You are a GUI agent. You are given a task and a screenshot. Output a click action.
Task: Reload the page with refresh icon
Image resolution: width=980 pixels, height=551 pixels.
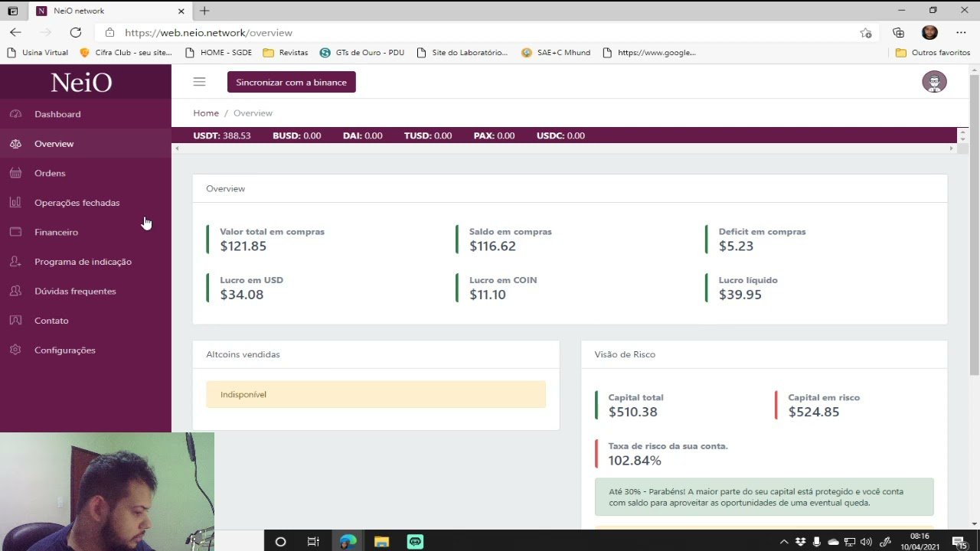tap(75, 32)
